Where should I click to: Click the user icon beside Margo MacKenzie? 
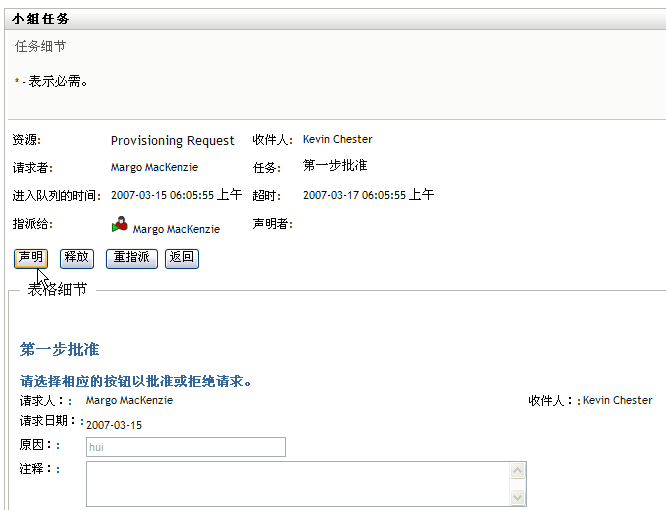click(120, 224)
